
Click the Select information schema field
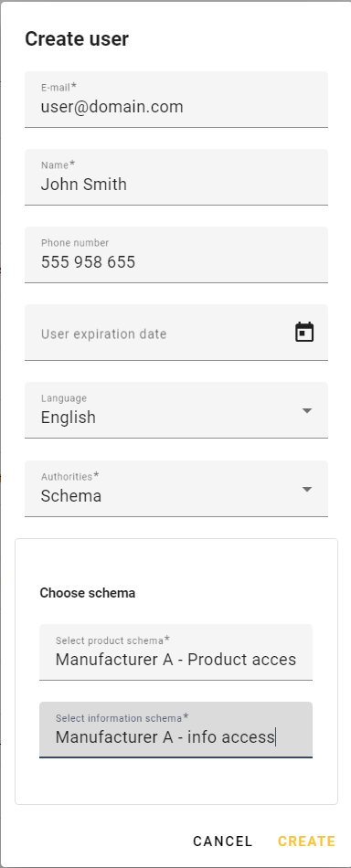(176, 730)
